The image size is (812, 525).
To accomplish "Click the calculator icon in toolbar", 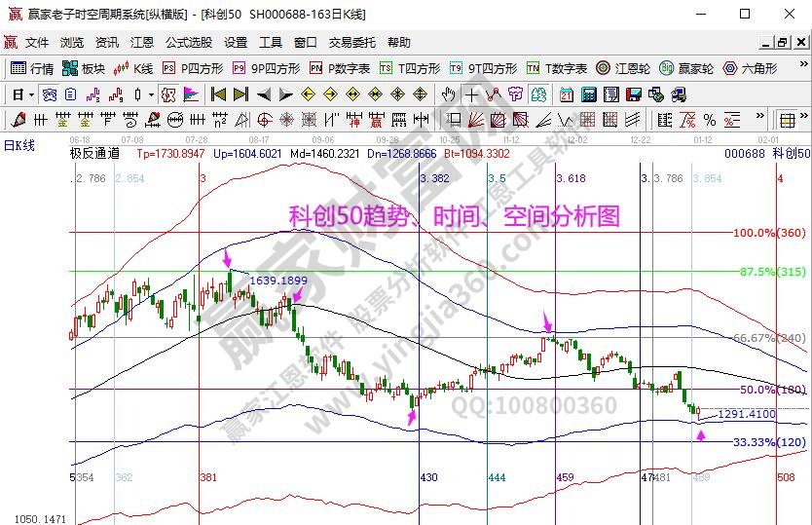I will [589, 94].
